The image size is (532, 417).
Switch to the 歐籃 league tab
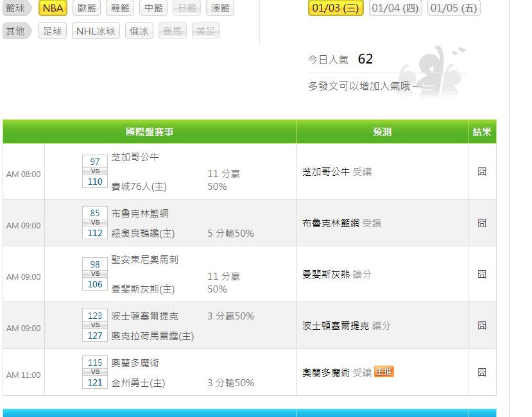click(87, 8)
